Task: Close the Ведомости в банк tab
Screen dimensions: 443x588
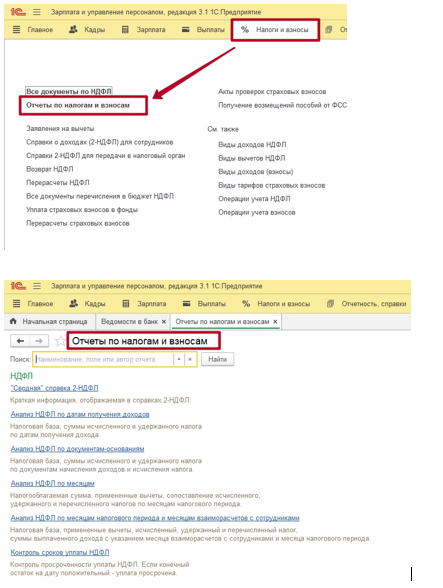Action: point(164,322)
